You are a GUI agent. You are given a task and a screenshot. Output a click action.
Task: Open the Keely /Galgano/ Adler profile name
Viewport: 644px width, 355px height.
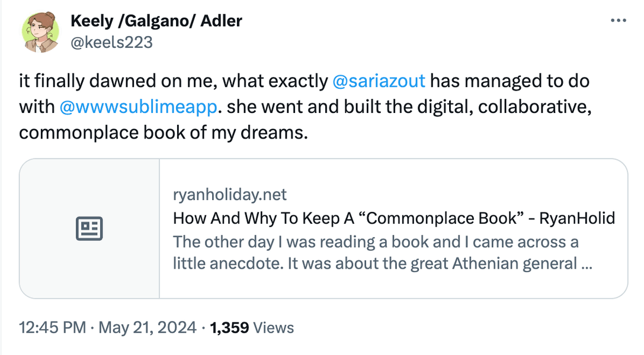point(156,21)
